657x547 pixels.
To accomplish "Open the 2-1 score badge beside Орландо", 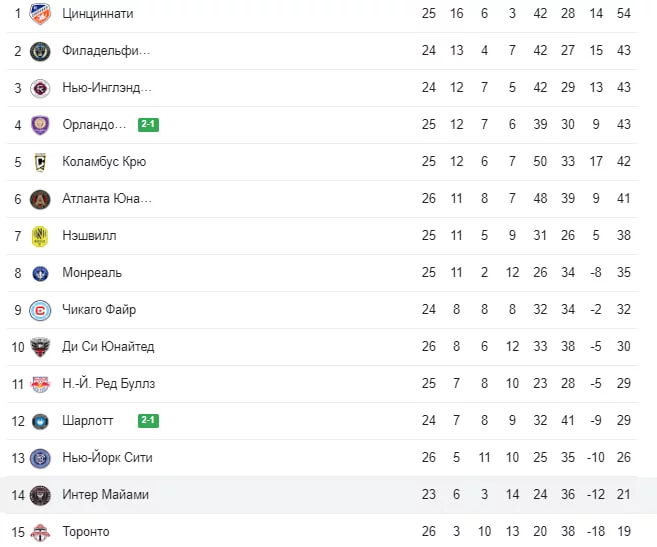I will tap(148, 124).
